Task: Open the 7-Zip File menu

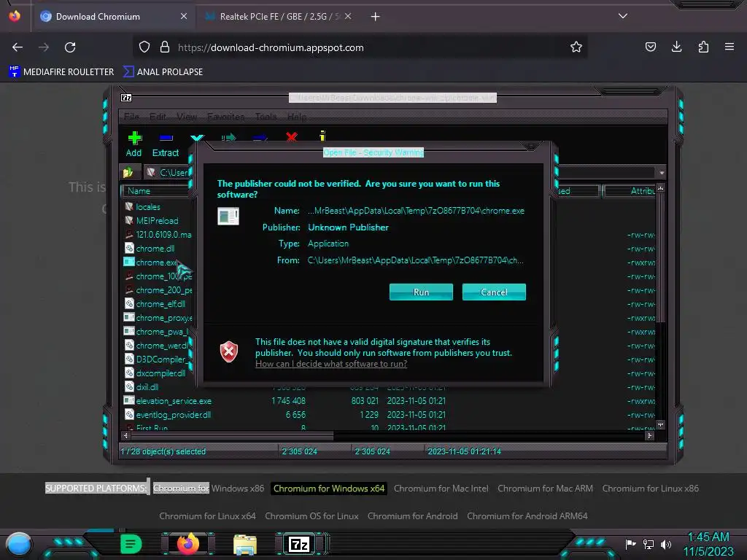Action: [131, 117]
